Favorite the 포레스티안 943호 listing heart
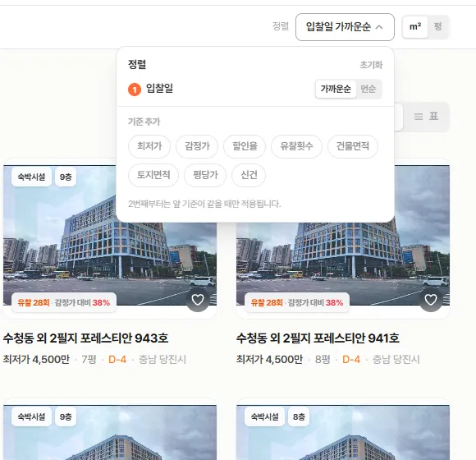The width and height of the screenshot is (476, 460). click(x=198, y=300)
